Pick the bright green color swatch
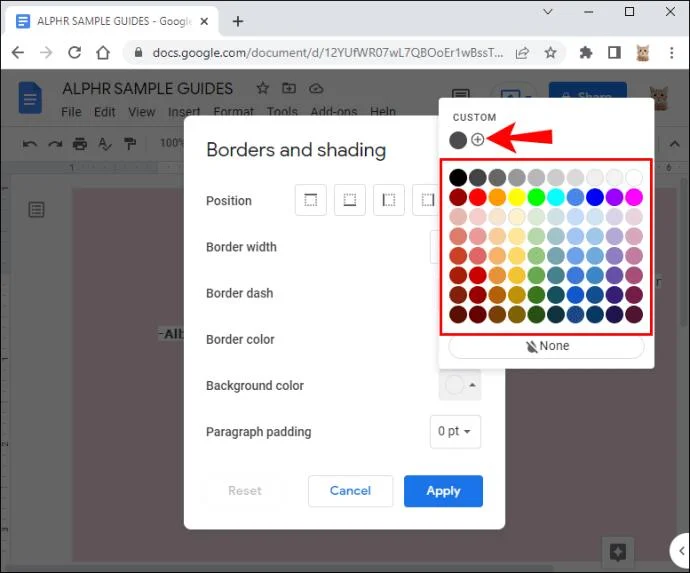Image resolution: width=690 pixels, height=573 pixels. pyautogui.click(x=536, y=197)
